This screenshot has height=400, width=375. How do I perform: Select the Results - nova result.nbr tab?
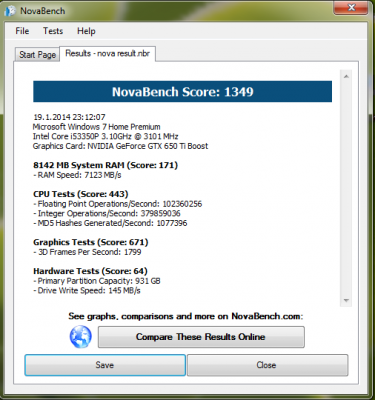coord(107,53)
